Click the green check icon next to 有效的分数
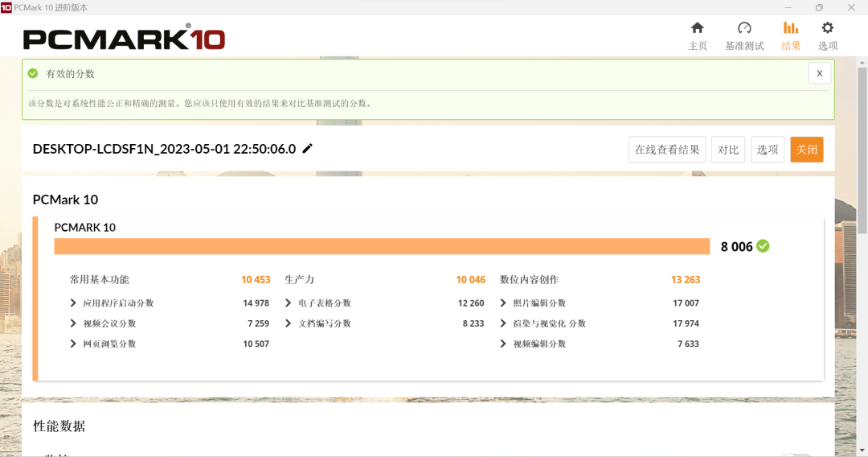The image size is (868, 457). (x=33, y=73)
